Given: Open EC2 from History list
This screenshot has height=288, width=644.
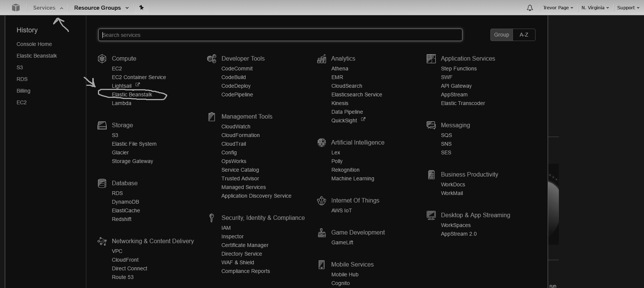Looking at the screenshot, I should (x=21, y=102).
